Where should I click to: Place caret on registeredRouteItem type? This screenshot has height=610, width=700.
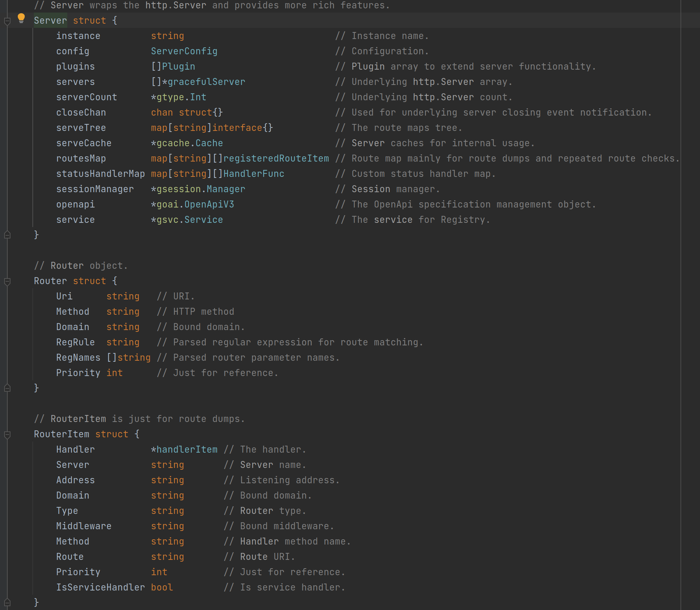click(276, 158)
